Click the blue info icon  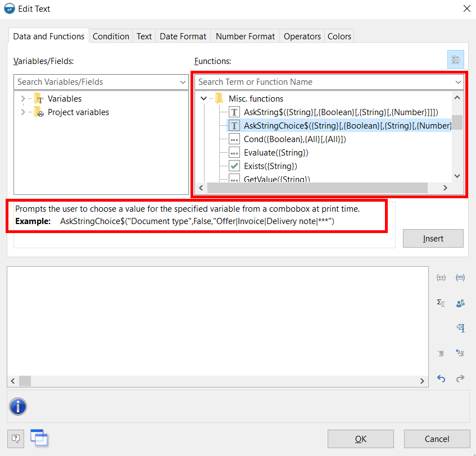pyautogui.click(x=18, y=407)
